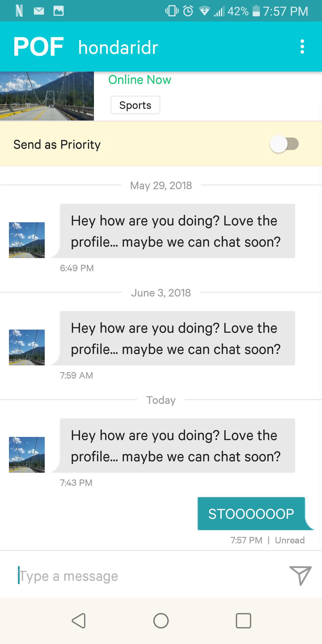The image size is (322, 644).
Task: Tap the photo notification icon in status bar
Action: pos(59,11)
